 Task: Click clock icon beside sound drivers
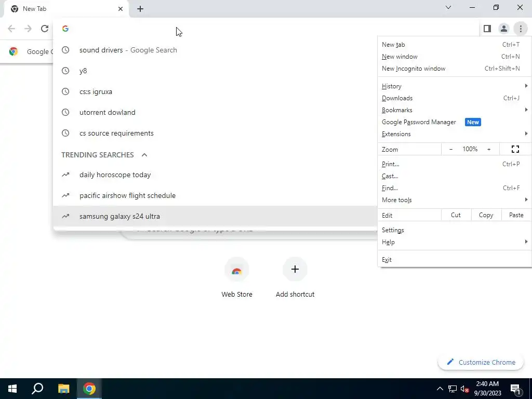point(65,50)
